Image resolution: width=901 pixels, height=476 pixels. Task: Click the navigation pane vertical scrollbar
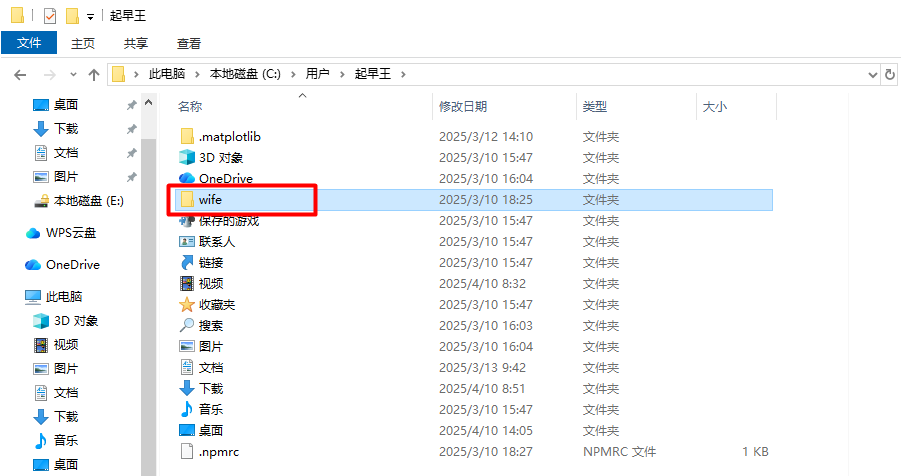148,300
